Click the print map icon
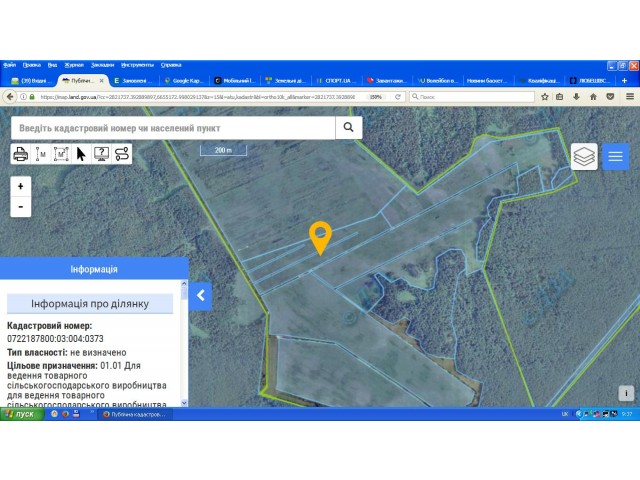640x480 pixels. (20, 154)
